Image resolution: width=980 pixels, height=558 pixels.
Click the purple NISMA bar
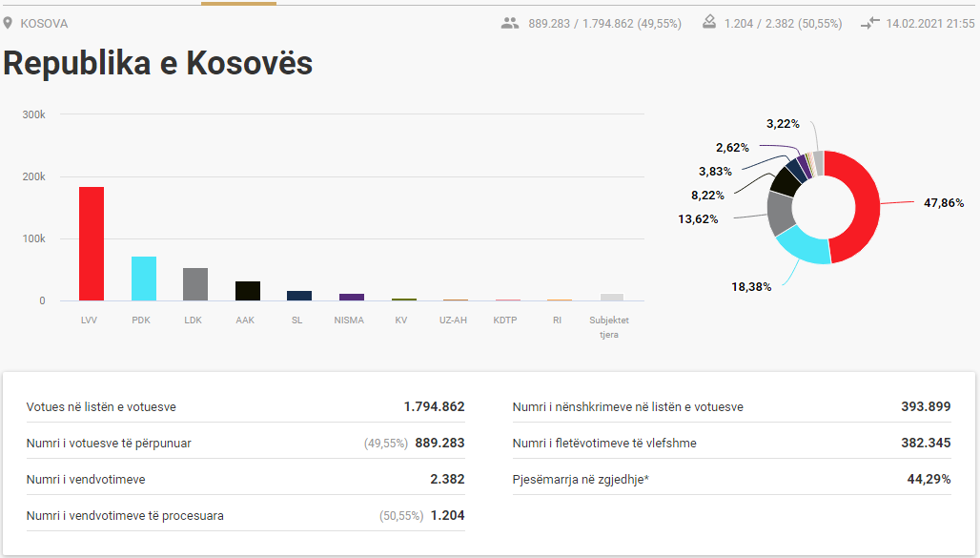point(352,298)
